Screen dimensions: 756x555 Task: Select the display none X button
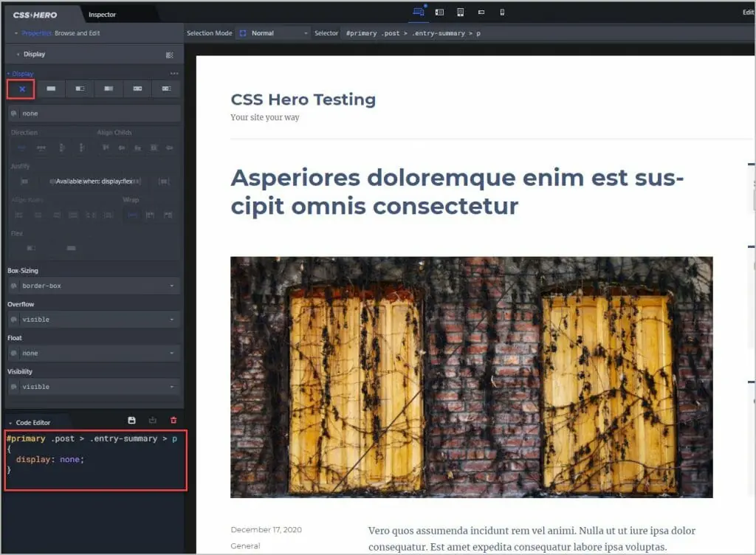(x=21, y=89)
